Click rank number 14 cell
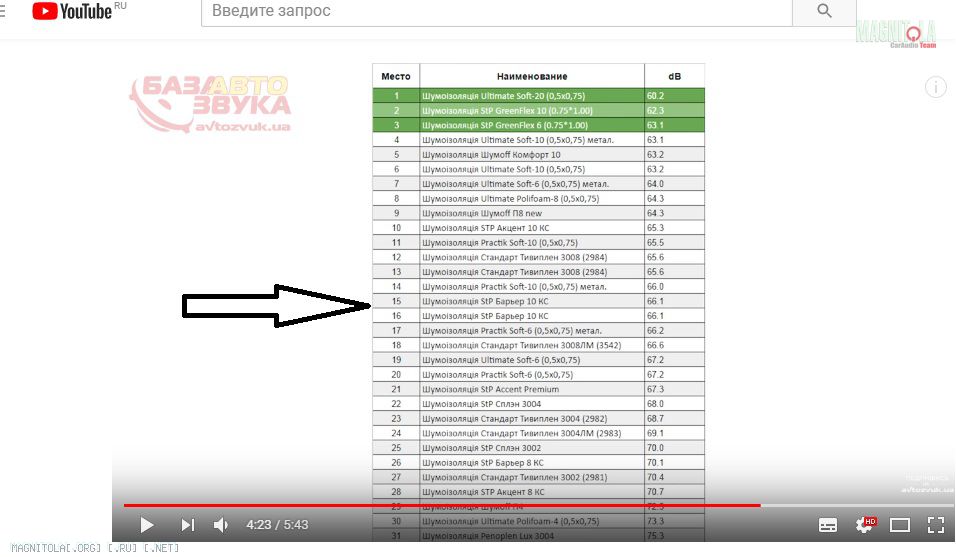This screenshot has width=956, height=557. (x=396, y=286)
